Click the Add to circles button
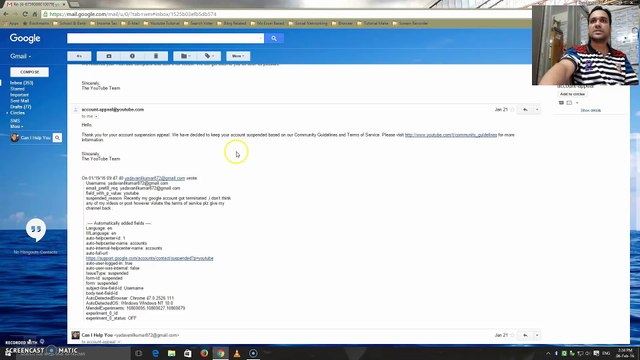Image resolution: width=640 pixels, height=360 pixels. click(x=572, y=94)
